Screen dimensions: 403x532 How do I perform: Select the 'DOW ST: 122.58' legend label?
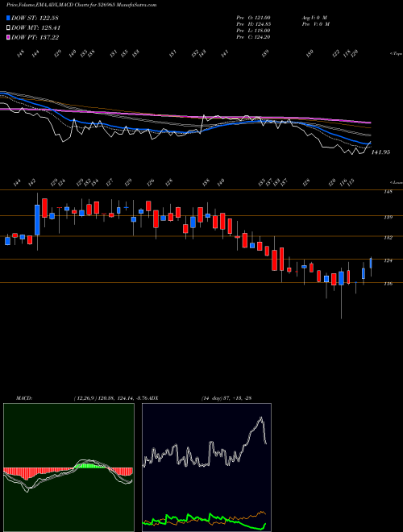(35, 18)
